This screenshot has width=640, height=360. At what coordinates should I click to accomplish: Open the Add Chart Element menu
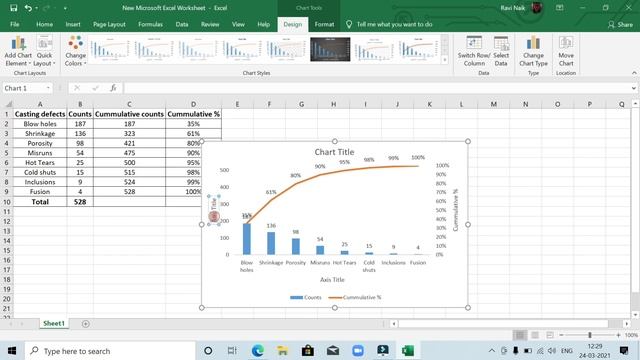(x=18, y=51)
